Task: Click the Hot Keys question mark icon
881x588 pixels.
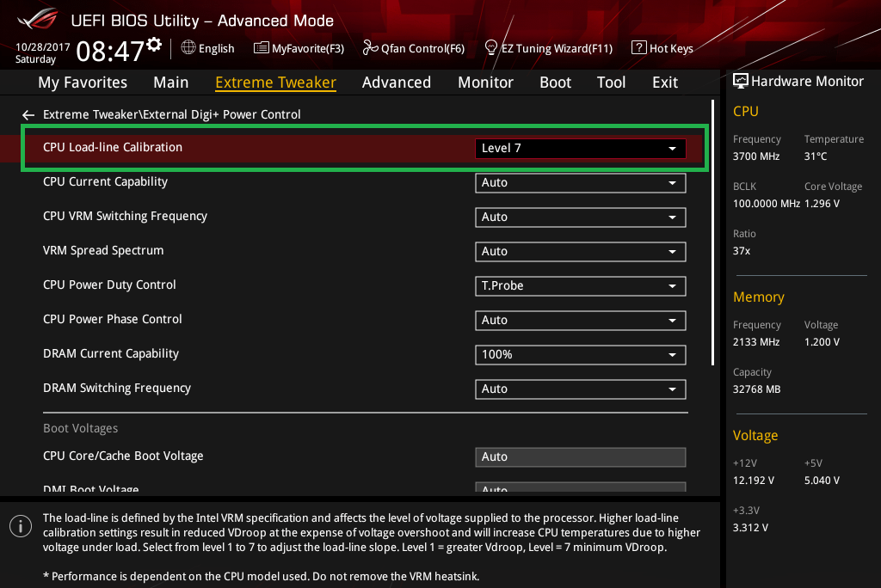Action: (639, 48)
